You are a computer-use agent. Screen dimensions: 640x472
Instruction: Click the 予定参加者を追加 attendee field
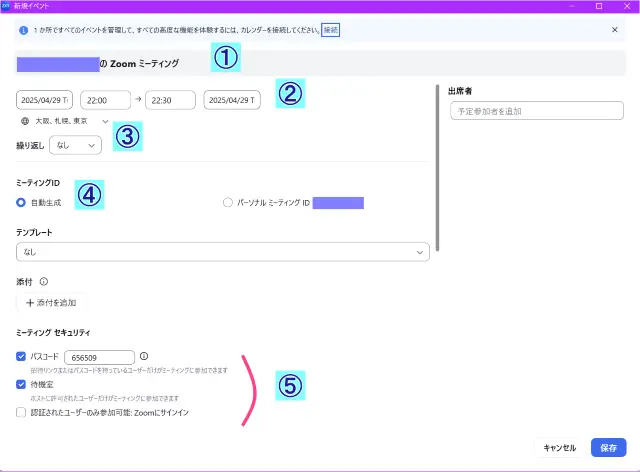pos(537,111)
